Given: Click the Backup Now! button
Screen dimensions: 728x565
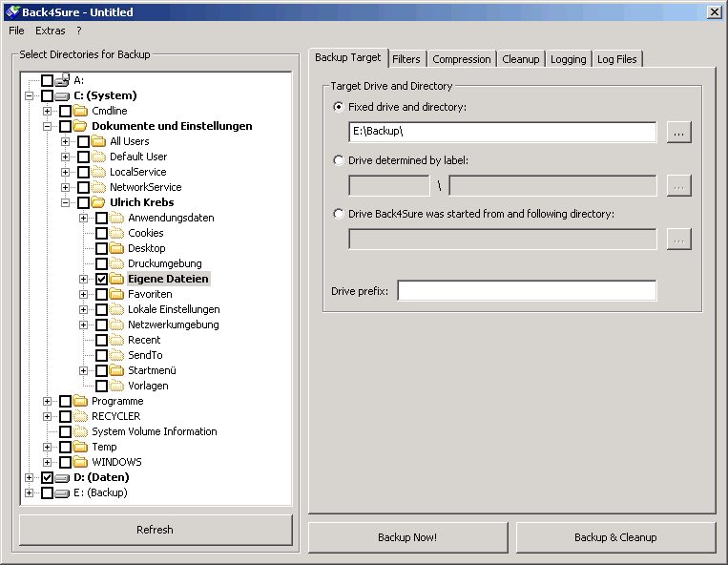Looking at the screenshot, I should [407, 537].
